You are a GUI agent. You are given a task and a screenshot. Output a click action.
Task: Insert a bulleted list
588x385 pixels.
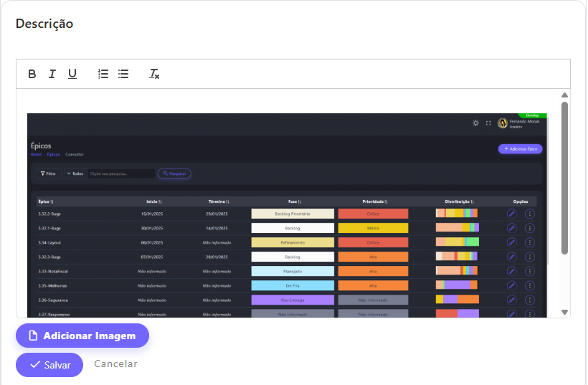coord(123,74)
